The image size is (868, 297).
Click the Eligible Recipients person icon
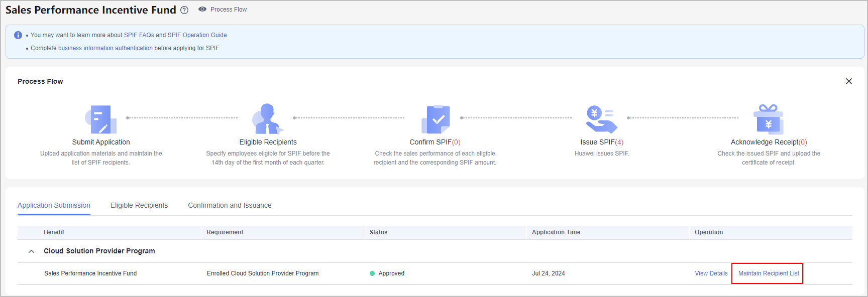point(267,119)
